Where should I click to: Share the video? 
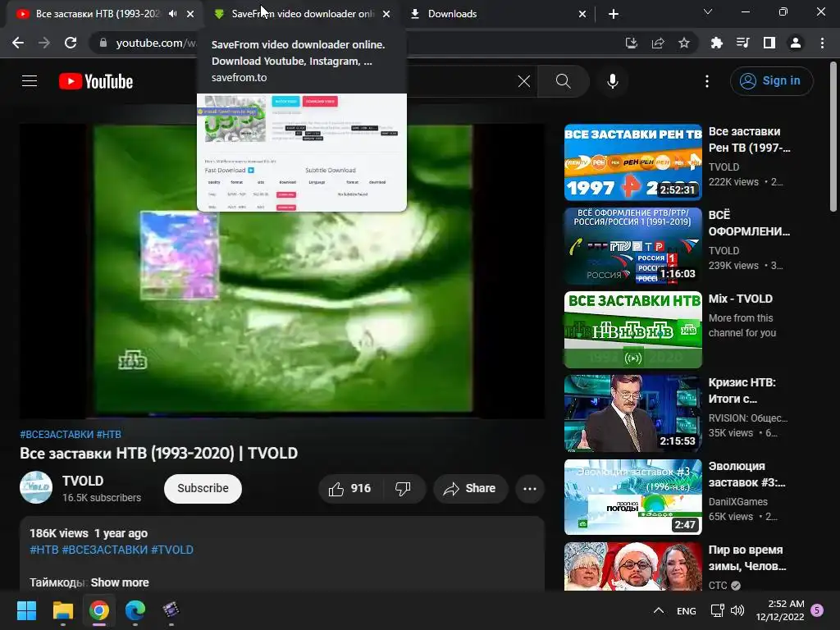[x=470, y=489]
